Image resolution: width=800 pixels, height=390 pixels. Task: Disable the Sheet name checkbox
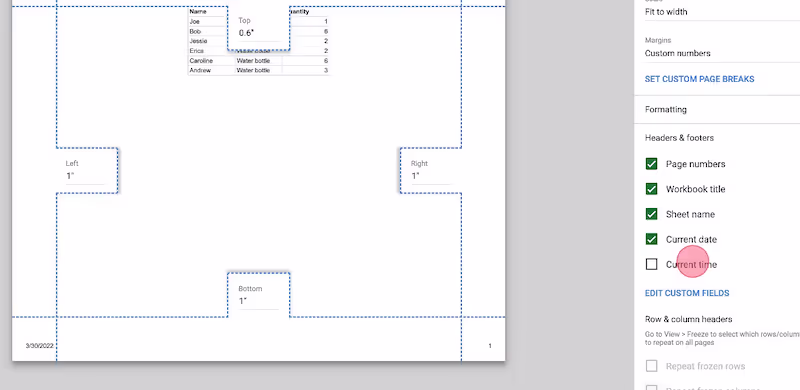click(x=651, y=214)
